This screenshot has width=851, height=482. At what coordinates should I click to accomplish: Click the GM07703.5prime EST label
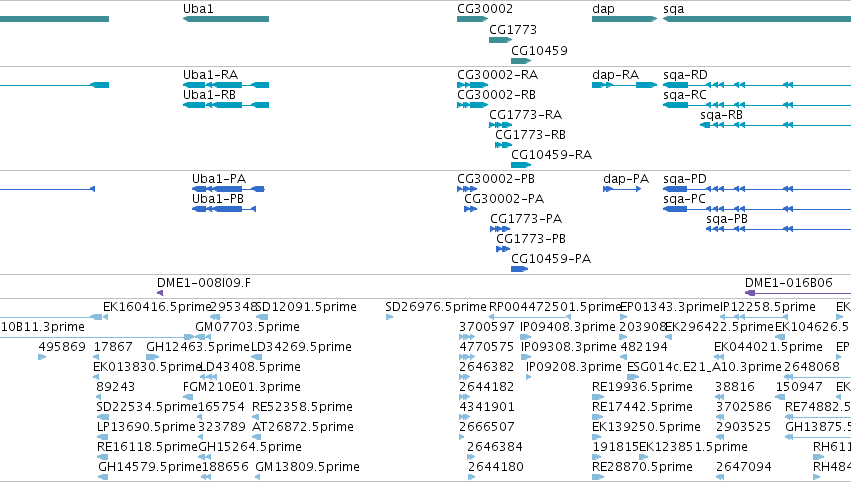tap(247, 327)
